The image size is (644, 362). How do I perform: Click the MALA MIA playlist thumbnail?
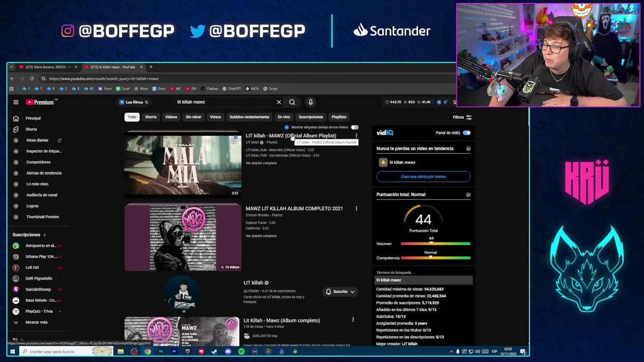183,164
